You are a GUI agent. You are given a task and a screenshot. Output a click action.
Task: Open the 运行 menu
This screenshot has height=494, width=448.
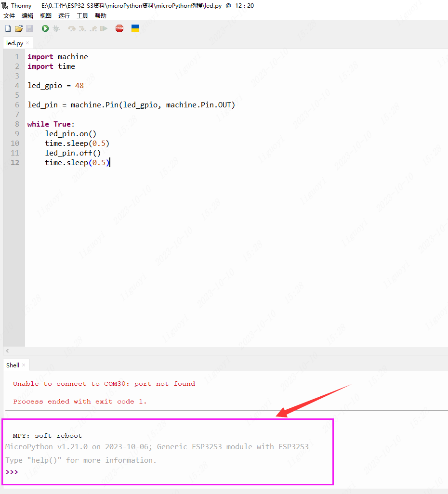[64, 16]
